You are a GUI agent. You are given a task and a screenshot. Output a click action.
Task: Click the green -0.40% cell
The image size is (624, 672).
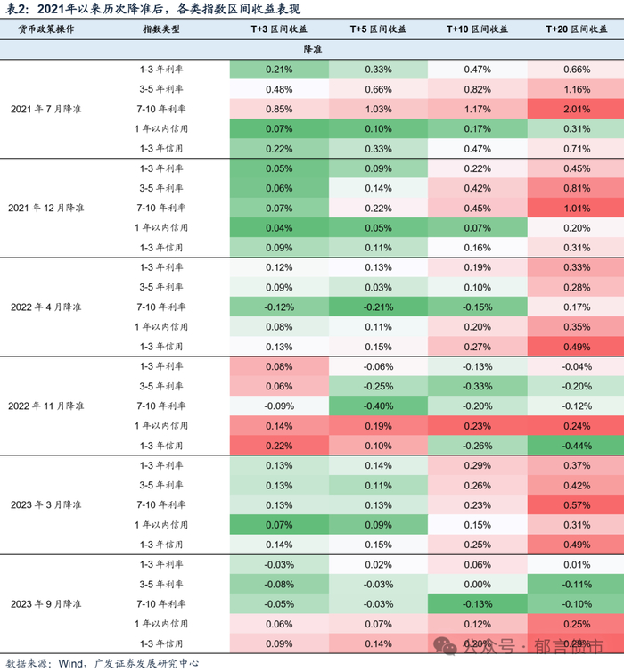coord(378,406)
